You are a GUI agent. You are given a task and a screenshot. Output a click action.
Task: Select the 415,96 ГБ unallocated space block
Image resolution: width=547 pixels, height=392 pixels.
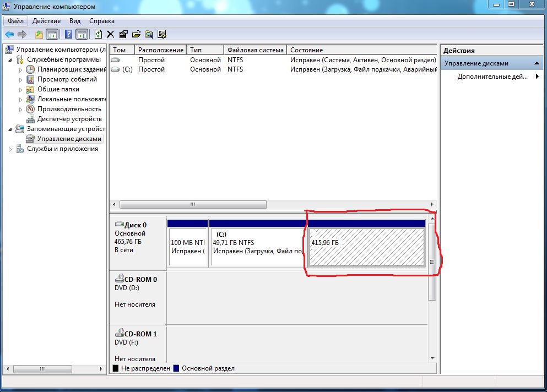(366, 247)
